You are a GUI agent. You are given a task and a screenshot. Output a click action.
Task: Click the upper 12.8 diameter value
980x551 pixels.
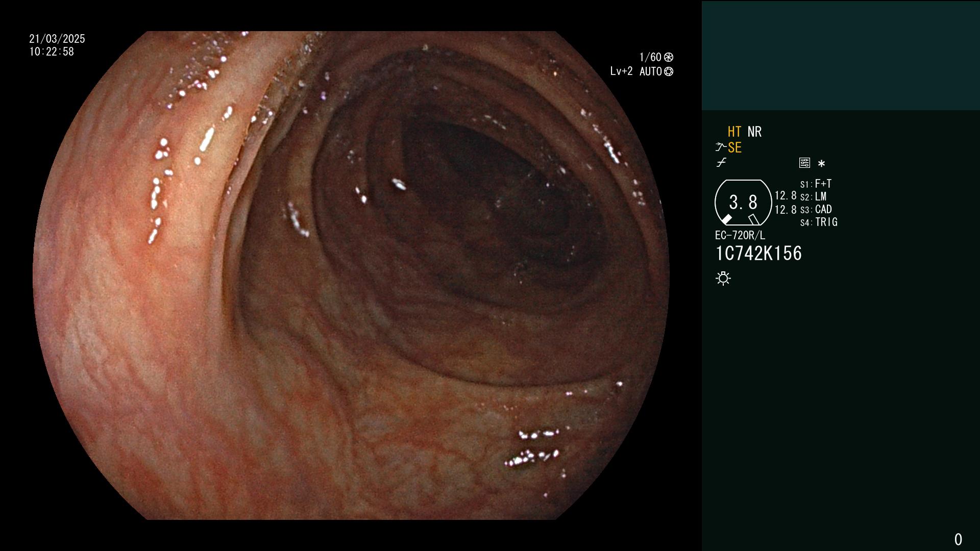point(786,195)
